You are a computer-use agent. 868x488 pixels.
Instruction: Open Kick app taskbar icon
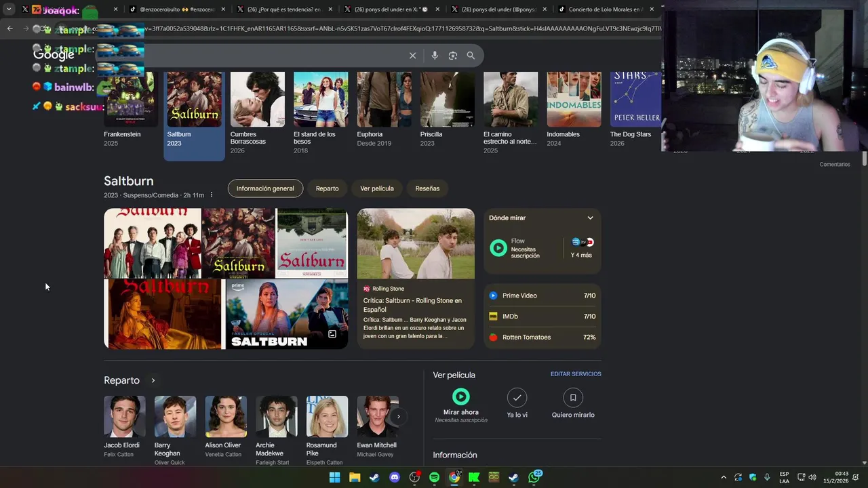click(474, 477)
